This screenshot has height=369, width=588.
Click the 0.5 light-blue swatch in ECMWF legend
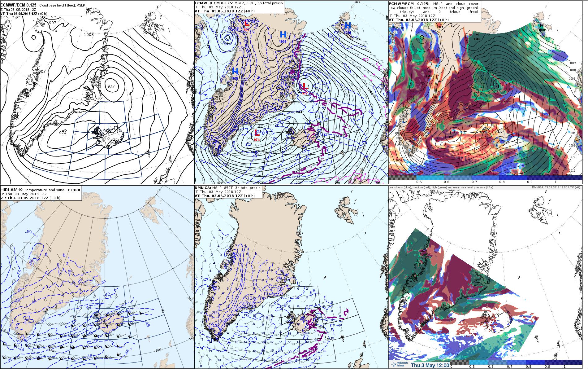point(430,178)
